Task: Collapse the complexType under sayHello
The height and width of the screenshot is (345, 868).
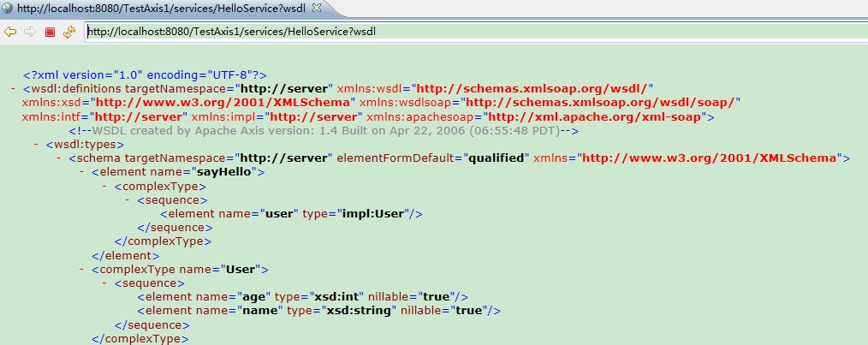Action: coord(104,186)
